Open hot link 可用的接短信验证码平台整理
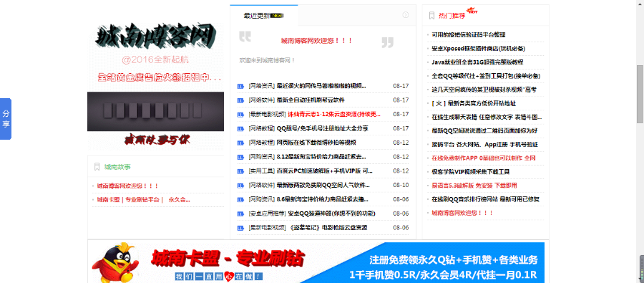The image size is (644, 283). pyautogui.click(x=469, y=35)
